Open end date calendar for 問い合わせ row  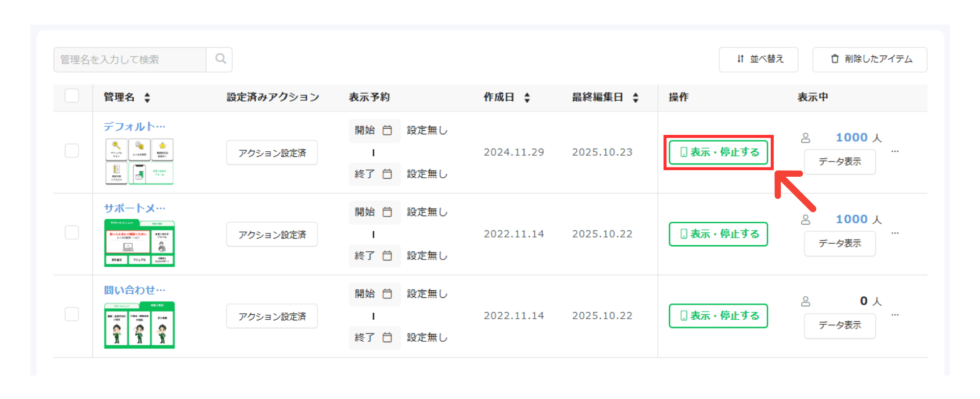pos(387,338)
